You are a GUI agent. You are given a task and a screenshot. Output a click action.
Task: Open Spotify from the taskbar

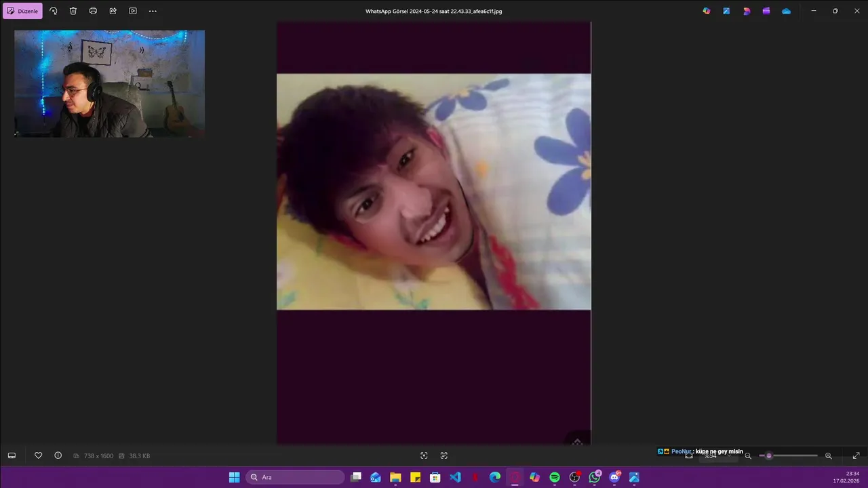[x=555, y=477]
